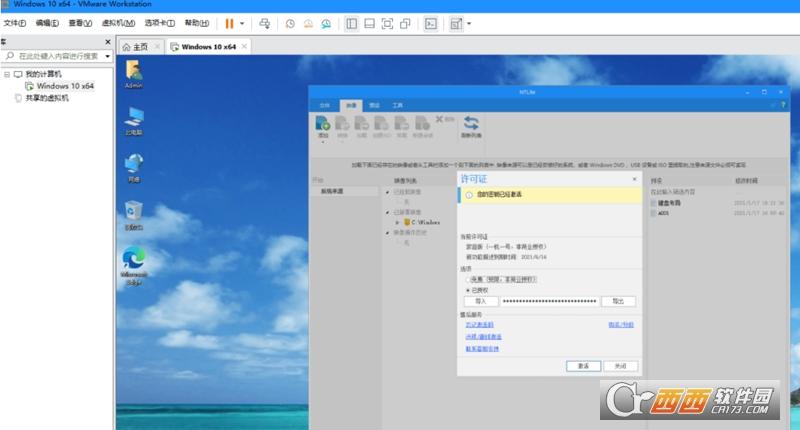
Task: Toggle the VMware library sidebar view
Action: point(352,23)
